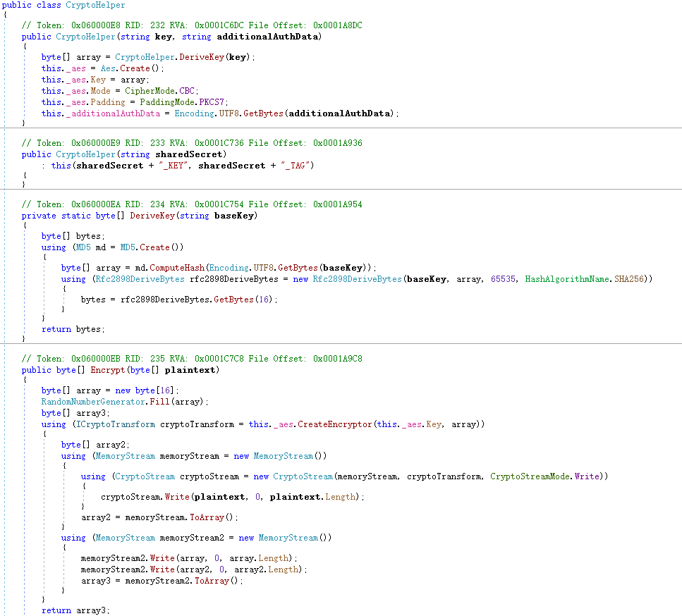Open the DeriveKey call in the constructor
The height and width of the screenshot is (616, 682).
(202, 57)
